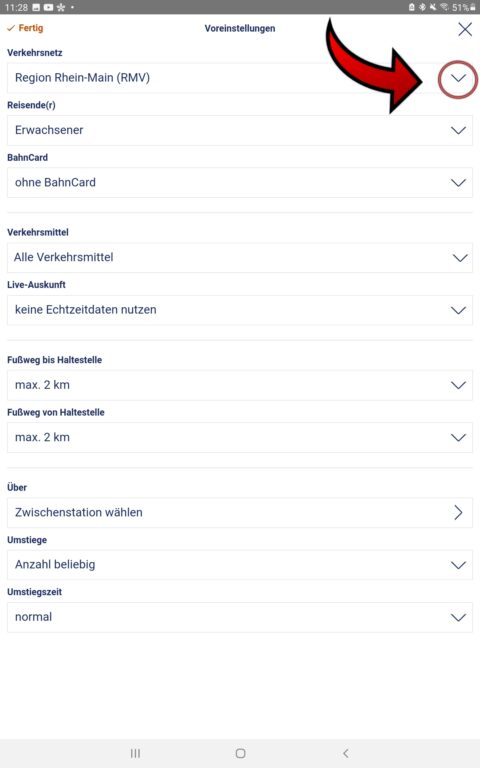Screen dimensions: 480x768
Task: Tap the ohne BahnCard text
Action: coord(55,183)
